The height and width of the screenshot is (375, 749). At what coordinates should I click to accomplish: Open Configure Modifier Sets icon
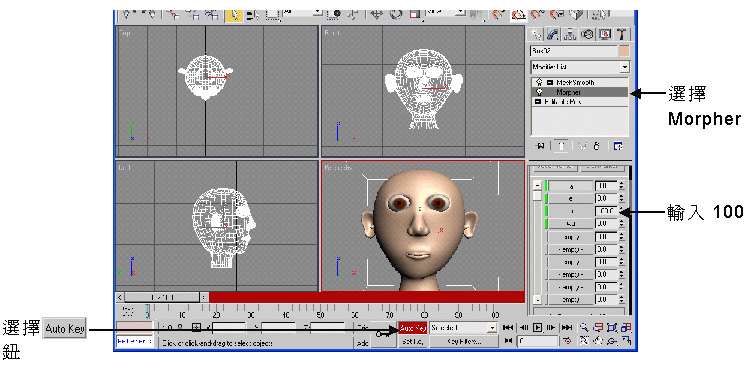coord(618,146)
